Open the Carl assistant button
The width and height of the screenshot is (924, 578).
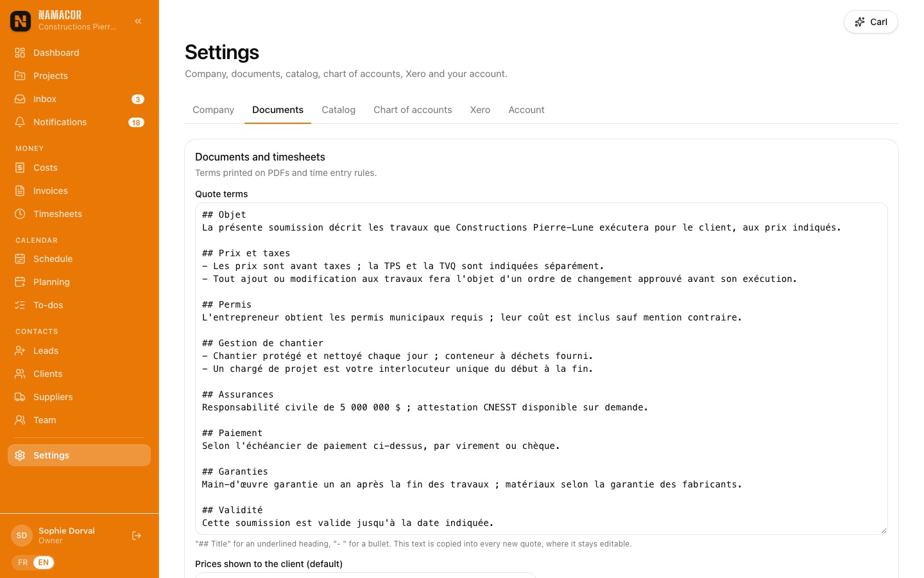871,22
